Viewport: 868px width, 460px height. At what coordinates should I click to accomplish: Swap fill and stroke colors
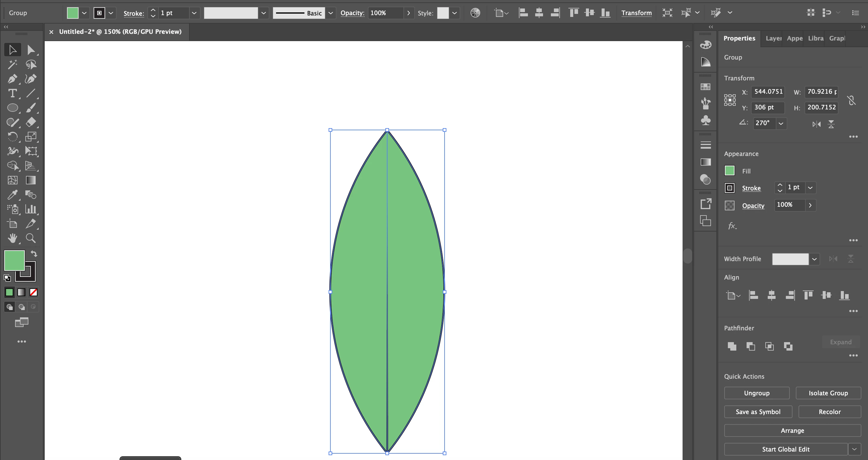coord(34,253)
